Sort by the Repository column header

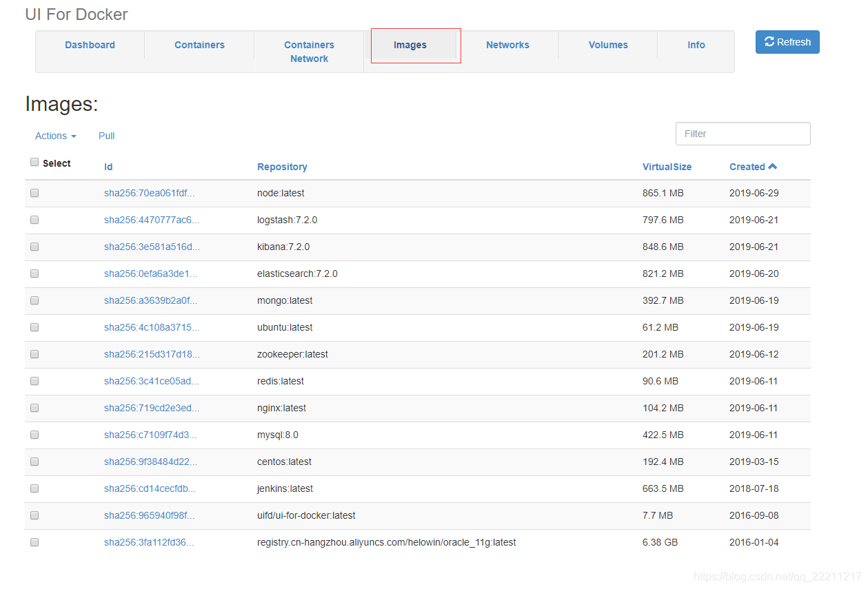281,167
